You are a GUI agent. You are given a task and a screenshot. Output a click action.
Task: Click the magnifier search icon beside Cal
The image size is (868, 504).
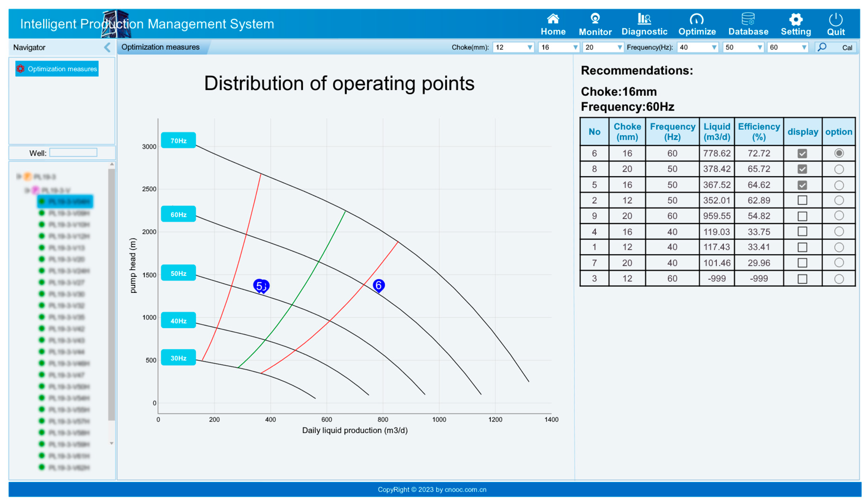pyautogui.click(x=822, y=47)
